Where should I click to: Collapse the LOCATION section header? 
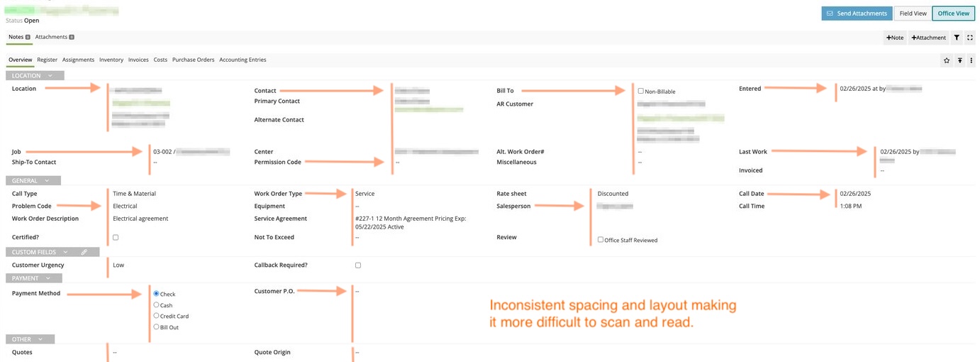coord(35,75)
